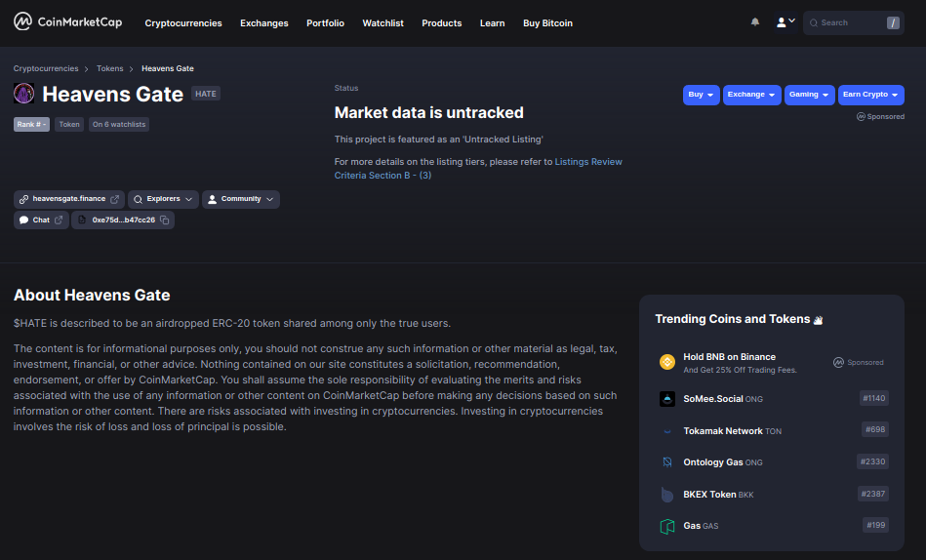
Task: Click the slash shortcut key in search
Action: click(893, 23)
